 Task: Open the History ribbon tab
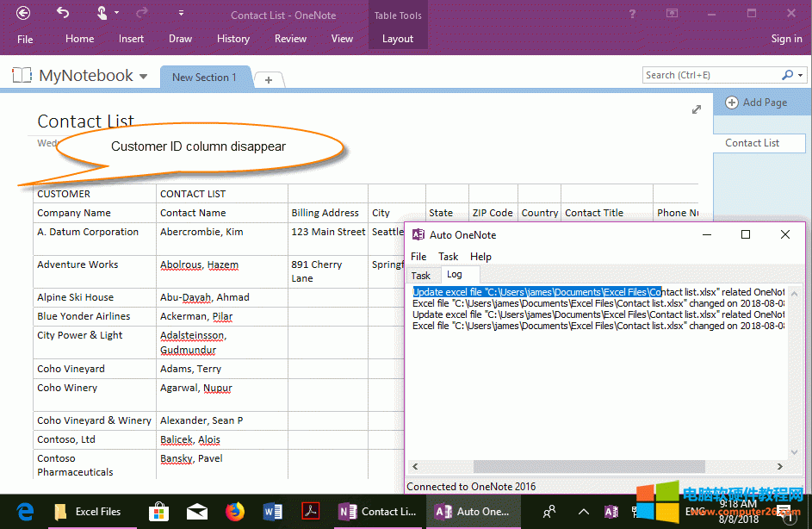pyautogui.click(x=233, y=38)
